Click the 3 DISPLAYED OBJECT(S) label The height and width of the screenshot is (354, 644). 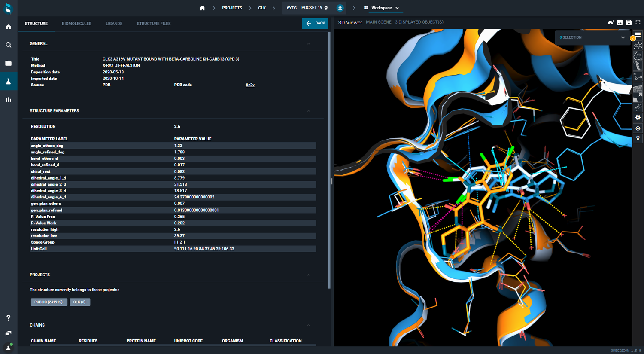pos(419,22)
